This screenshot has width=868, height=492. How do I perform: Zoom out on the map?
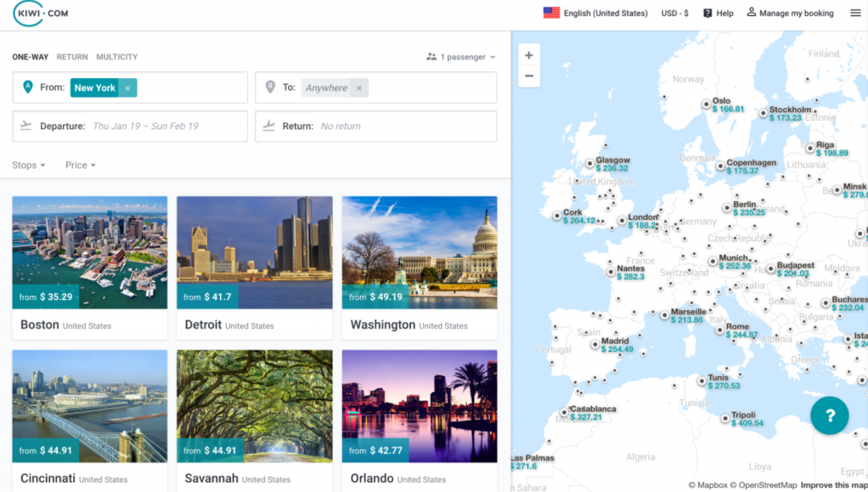coord(529,76)
